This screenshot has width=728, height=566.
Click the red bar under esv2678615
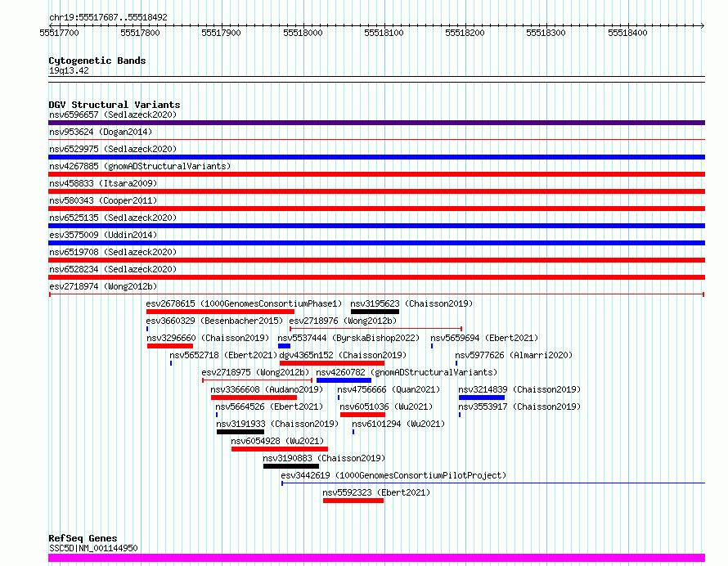[221, 312]
